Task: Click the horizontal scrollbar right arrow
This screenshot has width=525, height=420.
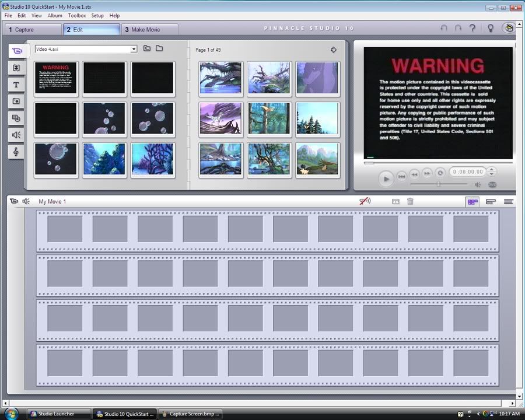Action: [x=512, y=403]
